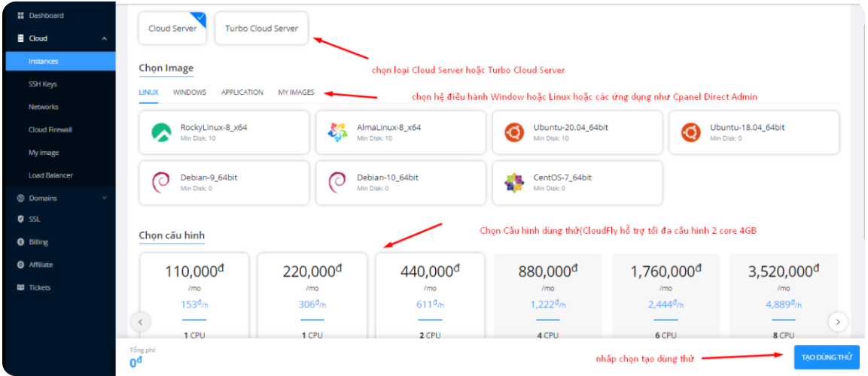
Task: Expand the Domains menu chevron
Action: [105, 197]
